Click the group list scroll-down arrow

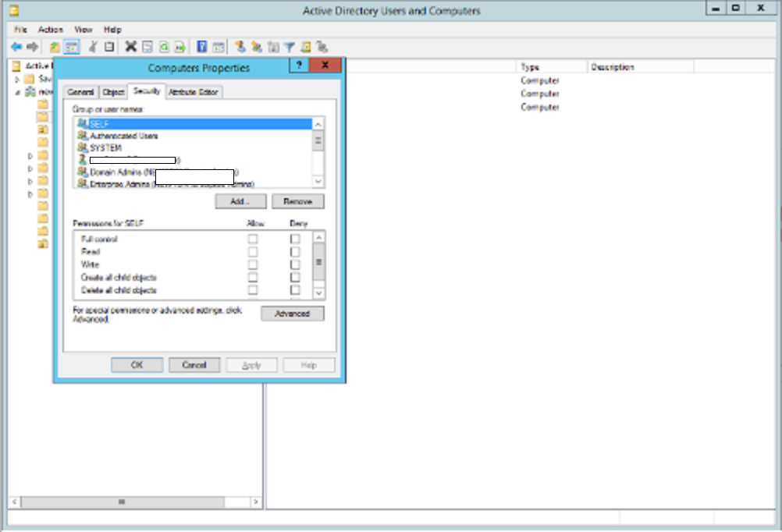point(318,181)
